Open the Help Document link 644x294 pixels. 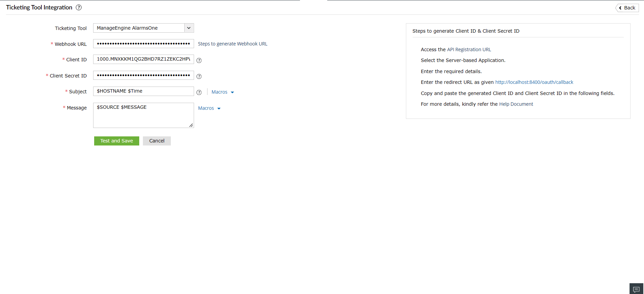[516, 104]
